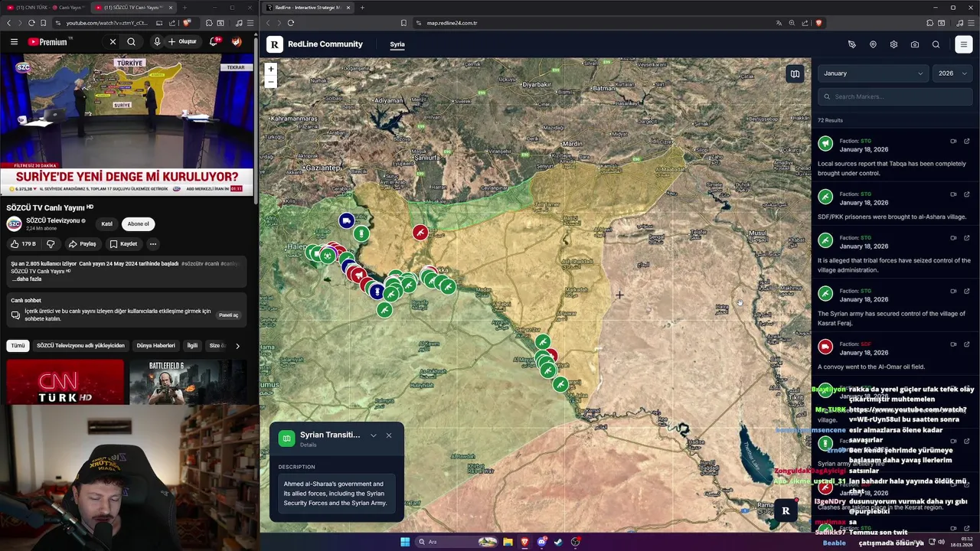Clear the YouTube search with X
Viewport: 980px width, 551px height.
[x=113, y=41]
